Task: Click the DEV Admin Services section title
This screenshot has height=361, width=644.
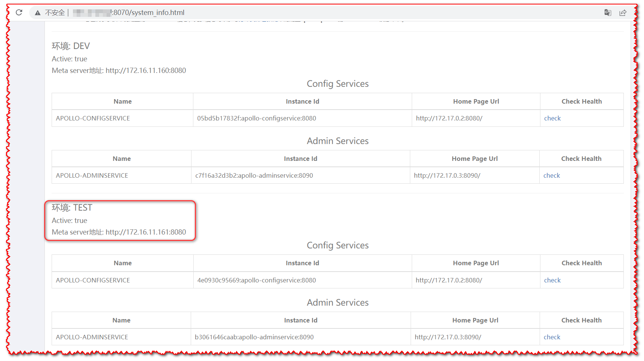Action: pos(338,141)
